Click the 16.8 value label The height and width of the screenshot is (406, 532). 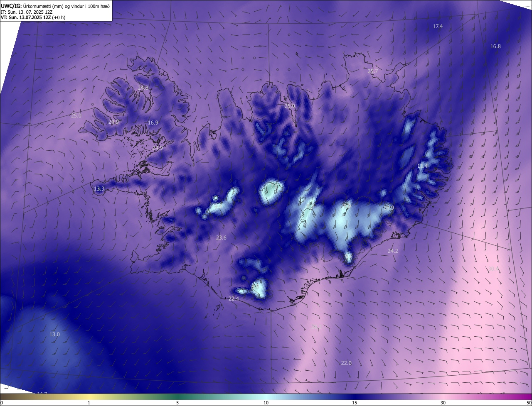tap(495, 46)
